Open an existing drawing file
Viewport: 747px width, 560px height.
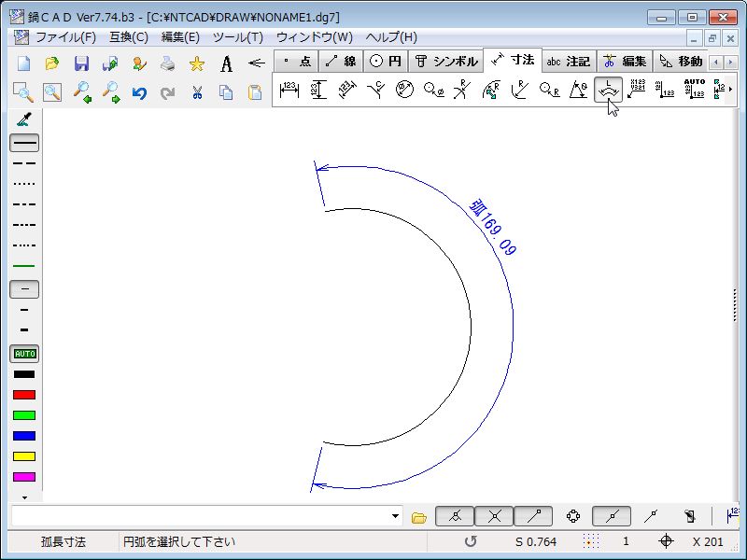[52, 63]
